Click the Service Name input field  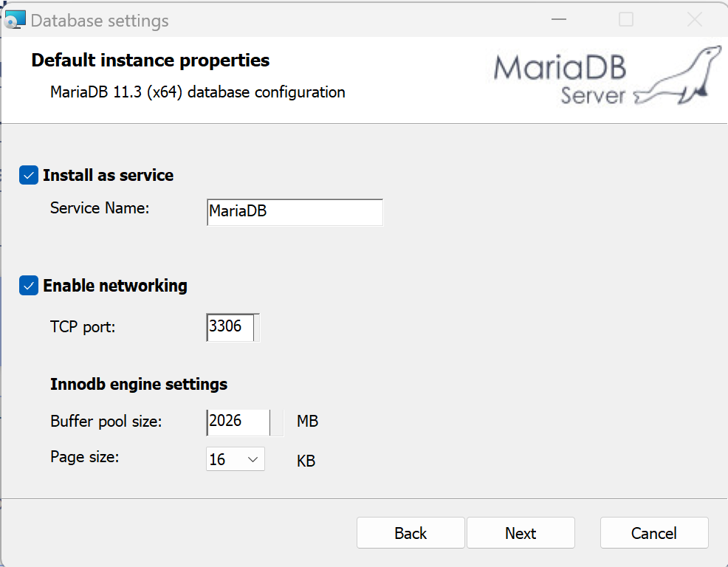(295, 212)
